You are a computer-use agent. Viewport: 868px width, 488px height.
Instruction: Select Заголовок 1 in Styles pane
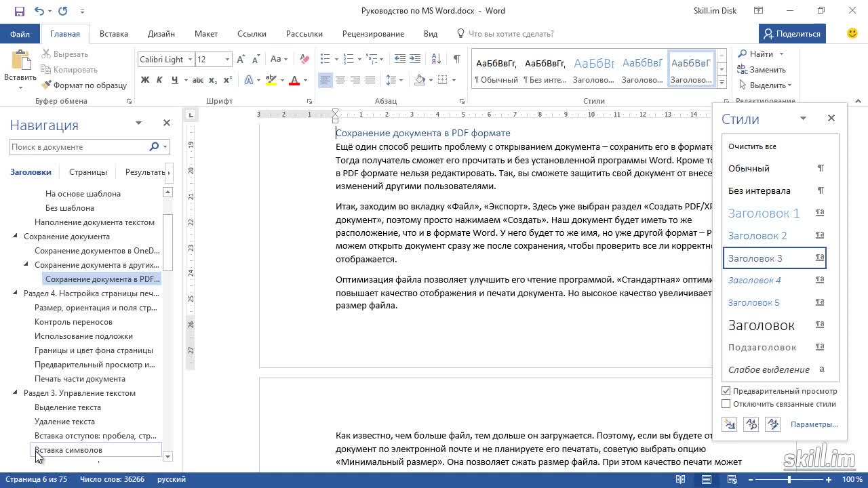(x=776, y=213)
